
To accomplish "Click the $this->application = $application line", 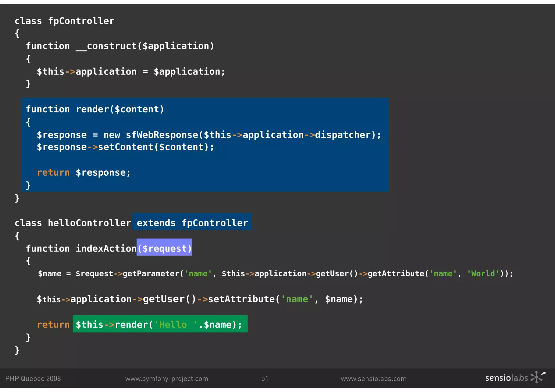I will point(131,71).
